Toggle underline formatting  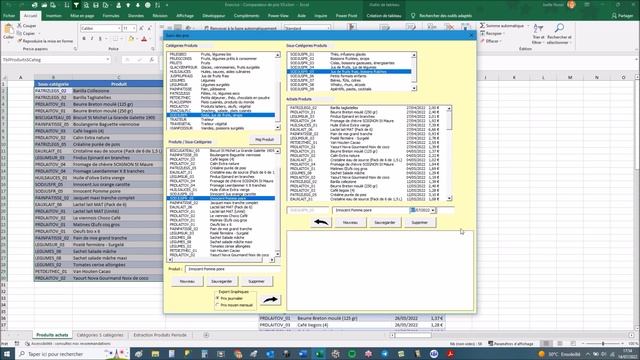100,39
